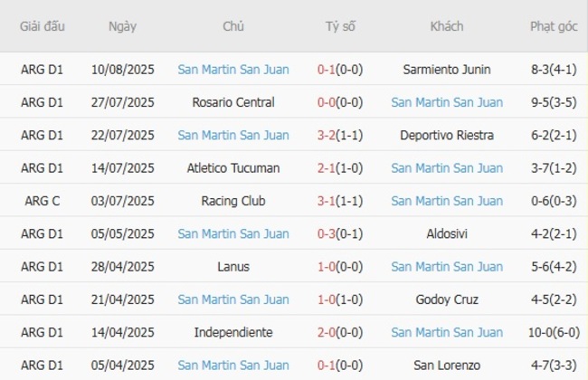Open Deportivo Riestra team page
The image size is (588, 380).
447,135
